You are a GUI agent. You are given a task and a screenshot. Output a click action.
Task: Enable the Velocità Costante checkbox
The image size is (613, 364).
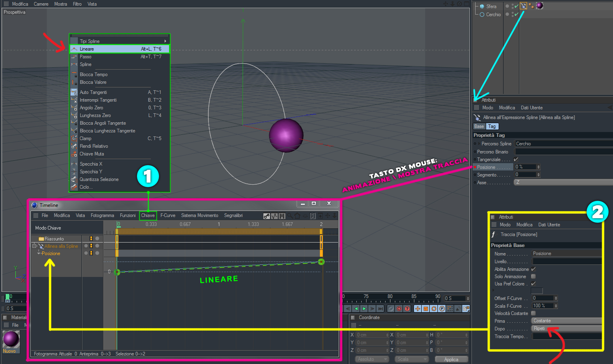click(534, 313)
